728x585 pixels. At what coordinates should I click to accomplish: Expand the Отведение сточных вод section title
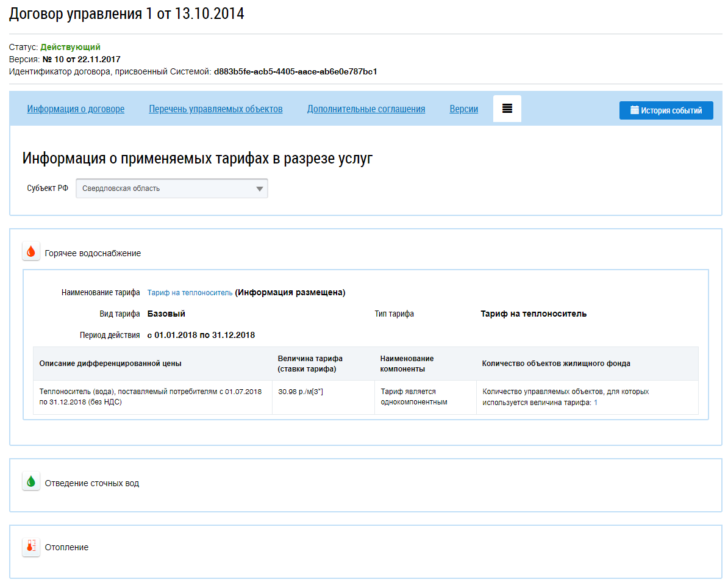pos(91,483)
